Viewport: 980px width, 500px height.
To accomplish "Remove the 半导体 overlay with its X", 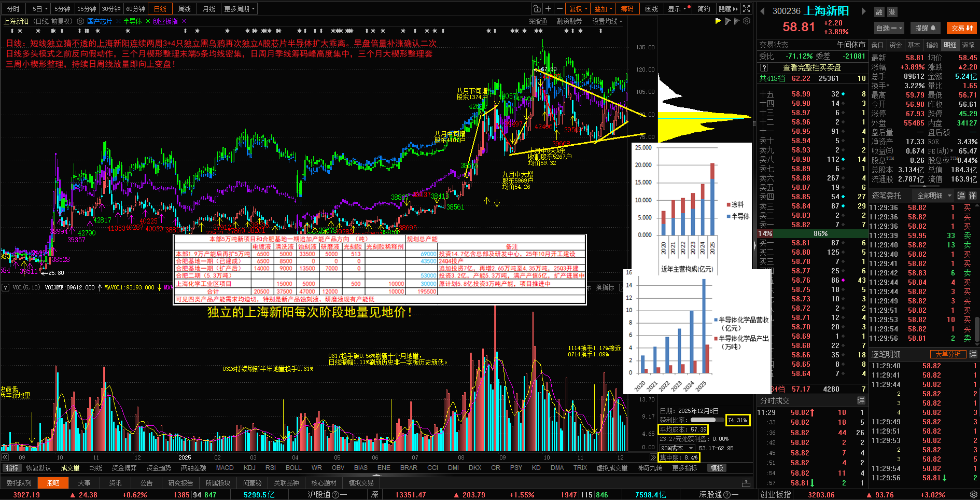I will tap(148, 21).
